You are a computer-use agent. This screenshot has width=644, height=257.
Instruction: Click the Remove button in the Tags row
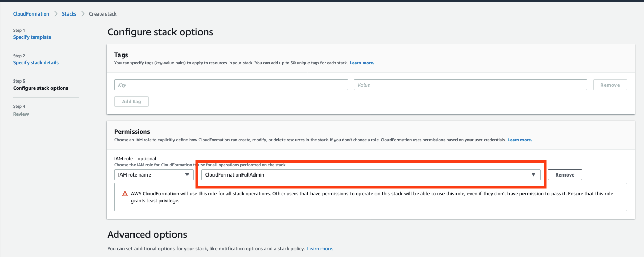pos(610,85)
